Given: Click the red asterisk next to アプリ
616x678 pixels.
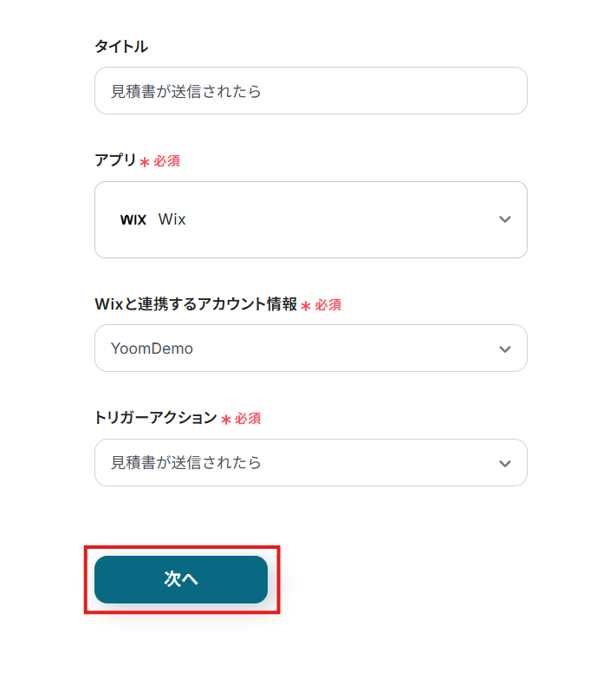Looking at the screenshot, I should tap(144, 162).
